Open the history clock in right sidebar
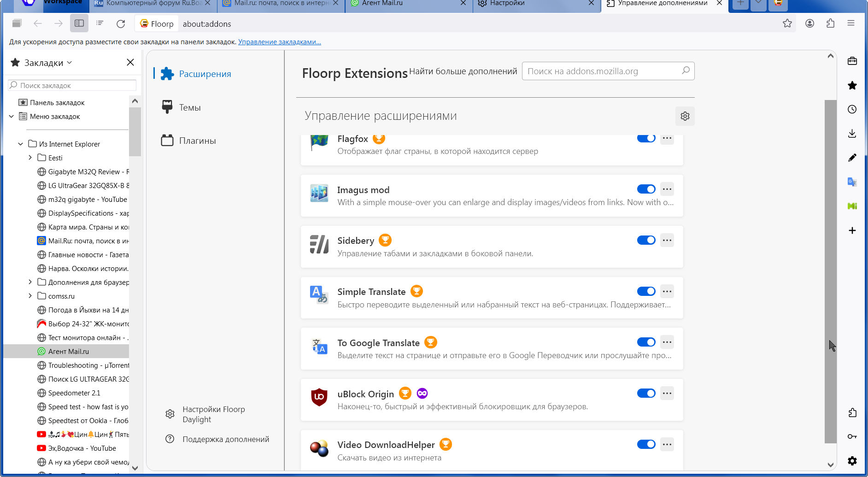Viewport: 868px width, 477px height. pos(852,109)
